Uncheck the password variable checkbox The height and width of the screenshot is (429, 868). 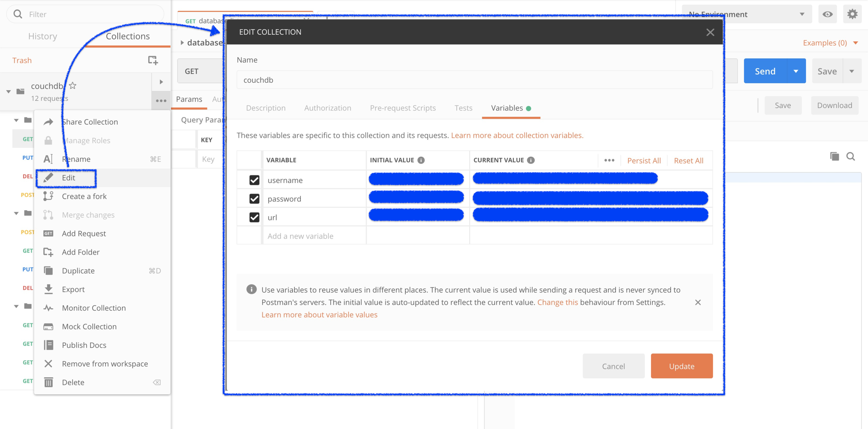tap(254, 199)
